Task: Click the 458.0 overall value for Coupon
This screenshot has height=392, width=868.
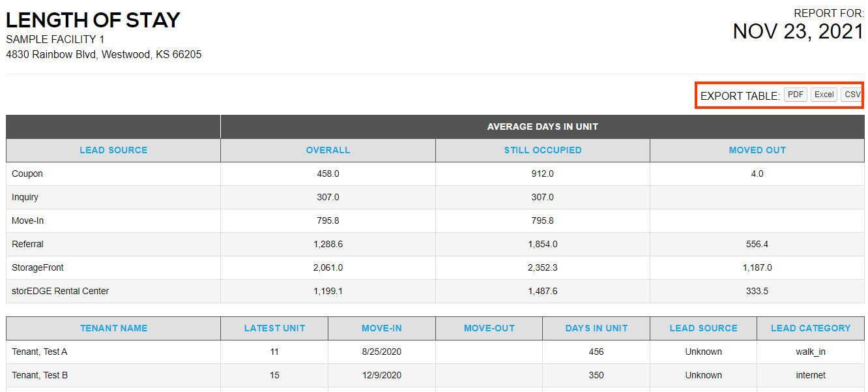Action: (328, 174)
